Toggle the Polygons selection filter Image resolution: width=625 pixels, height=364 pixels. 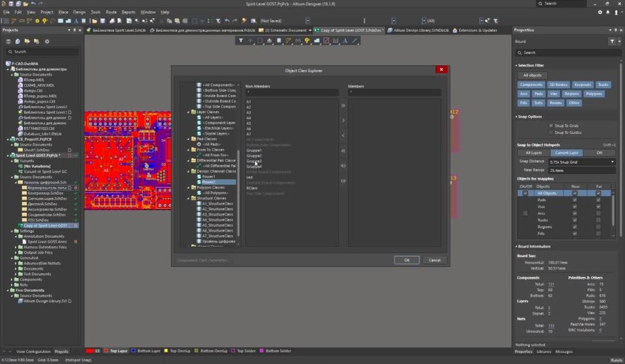click(594, 94)
